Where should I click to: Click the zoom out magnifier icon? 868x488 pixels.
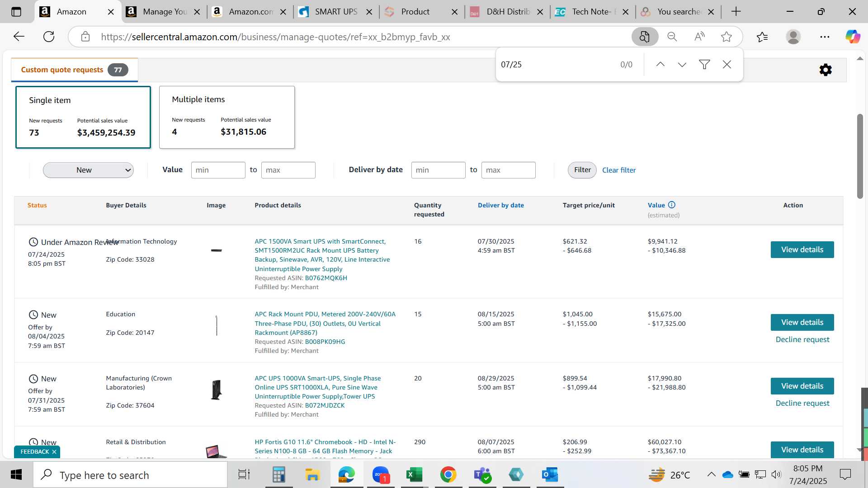pos(672,37)
